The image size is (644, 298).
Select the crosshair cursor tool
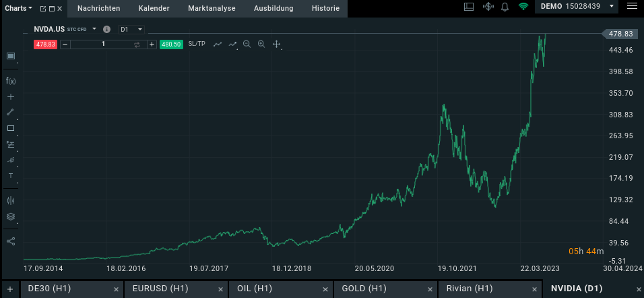pyautogui.click(x=11, y=96)
